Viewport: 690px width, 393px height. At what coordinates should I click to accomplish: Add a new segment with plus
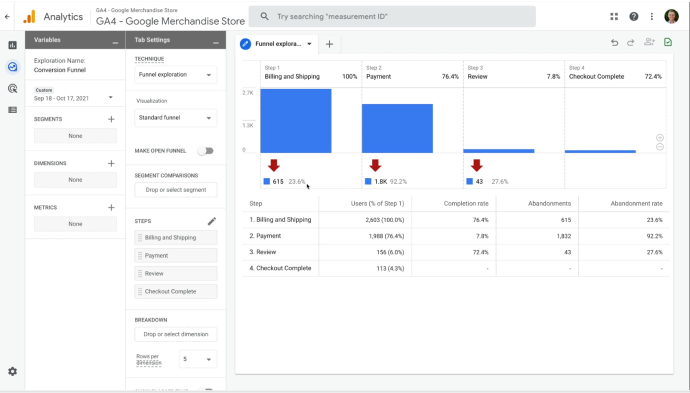click(111, 119)
